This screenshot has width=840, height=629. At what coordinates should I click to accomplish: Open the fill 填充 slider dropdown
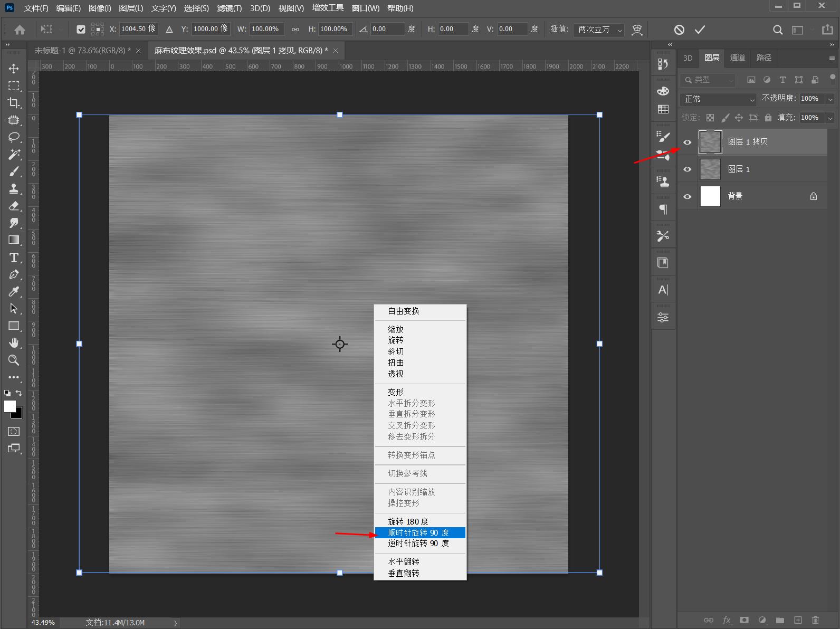[x=830, y=118]
